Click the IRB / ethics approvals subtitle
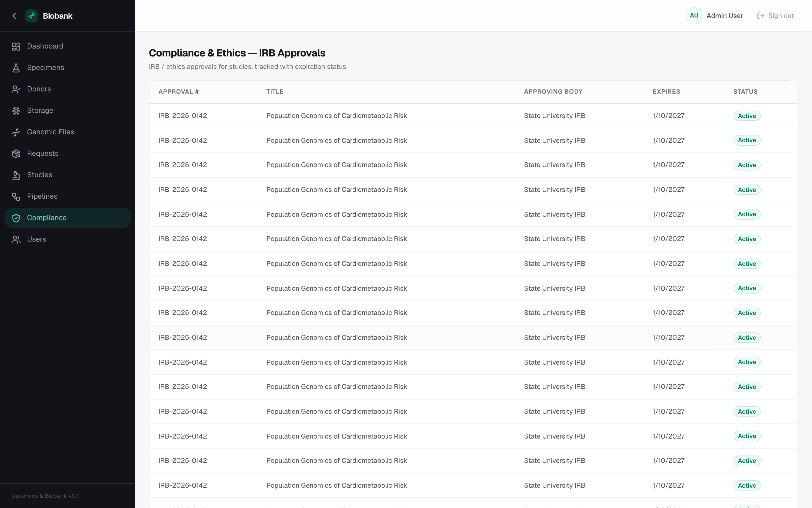The width and height of the screenshot is (812, 508). point(247,67)
